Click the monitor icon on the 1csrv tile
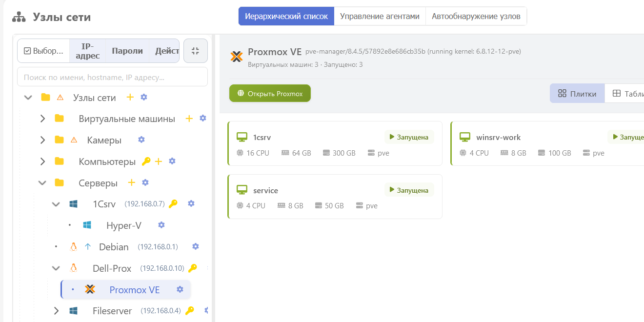Screen dimensions: 644x322 242,137
